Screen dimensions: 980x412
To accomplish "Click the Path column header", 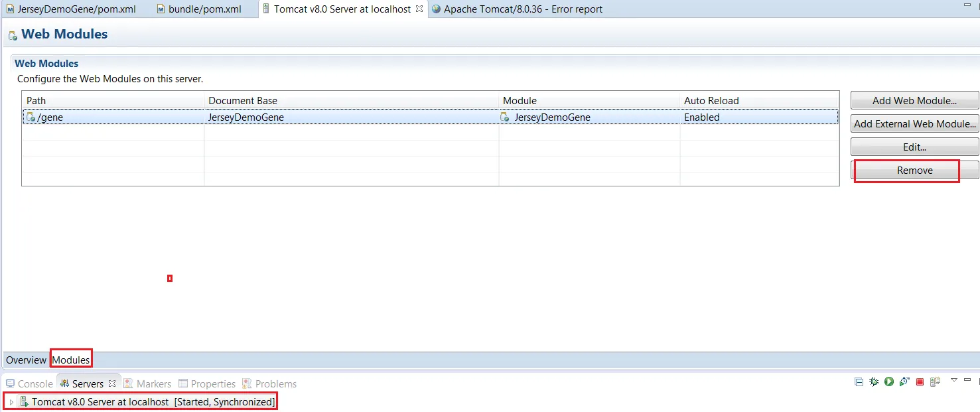I will [x=113, y=100].
